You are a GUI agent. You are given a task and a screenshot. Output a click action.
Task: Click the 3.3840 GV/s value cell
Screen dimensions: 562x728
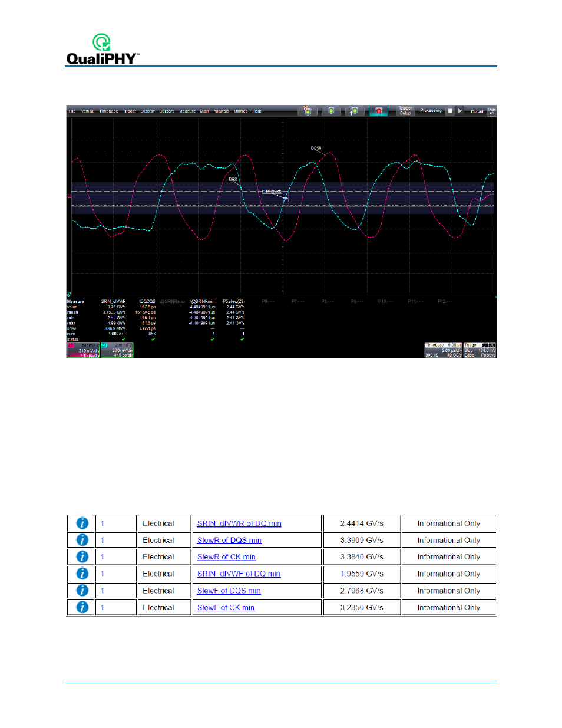pyautogui.click(x=362, y=557)
